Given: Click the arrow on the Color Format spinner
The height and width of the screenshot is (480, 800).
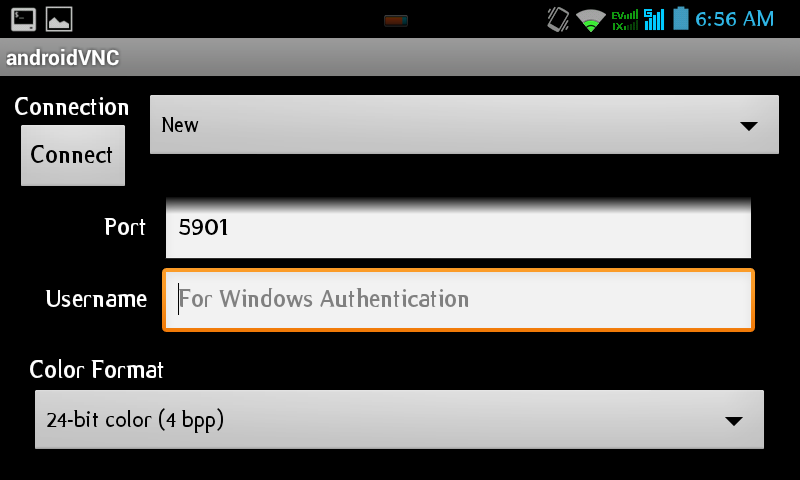Looking at the screenshot, I should tap(734, 421).
